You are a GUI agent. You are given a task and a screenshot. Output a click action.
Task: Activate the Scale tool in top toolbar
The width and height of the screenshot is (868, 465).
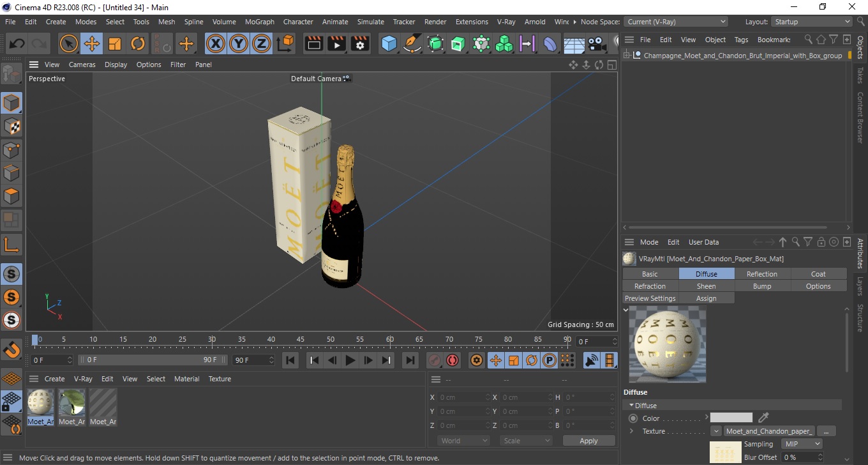pos(115,44)
